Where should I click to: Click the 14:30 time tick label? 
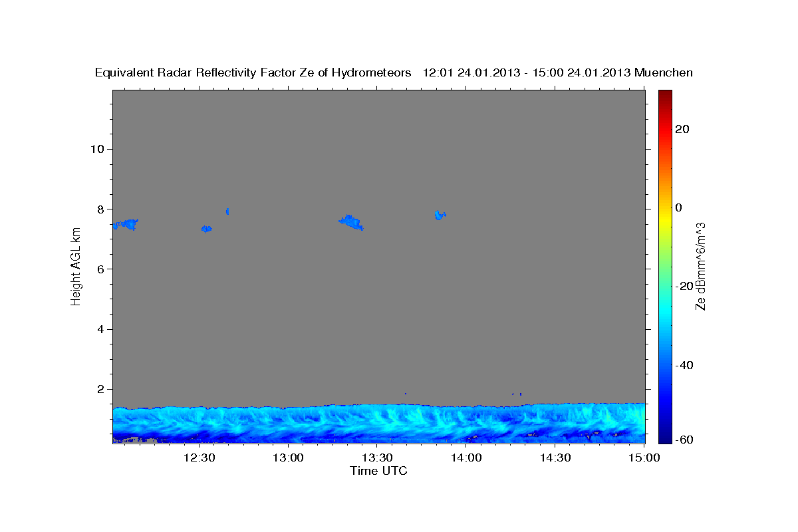tap(555, 458)
